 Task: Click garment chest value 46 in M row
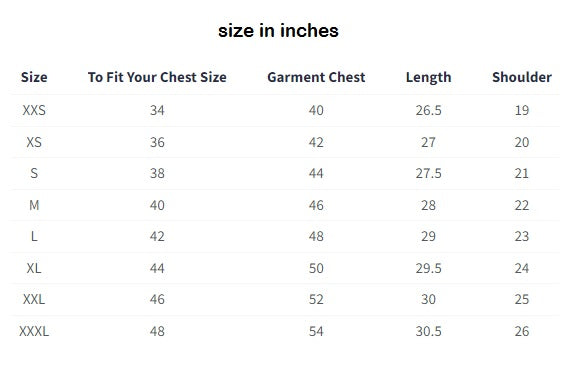click(x=316, y=205)
